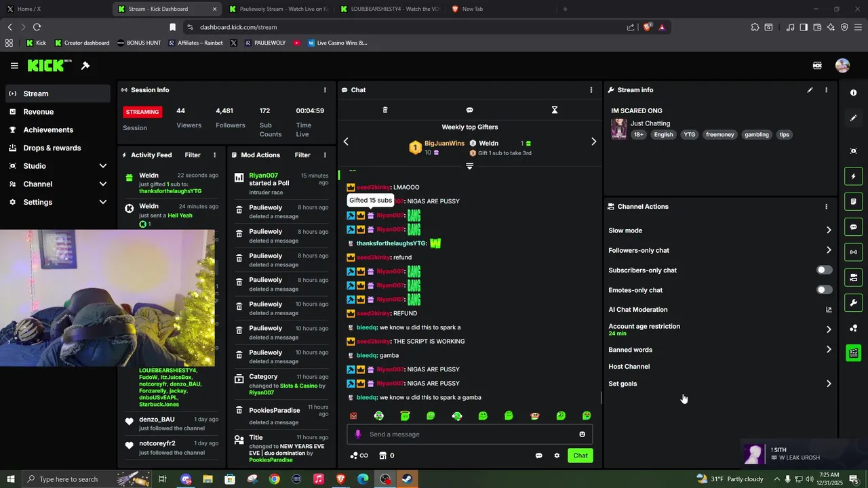Viewport: 868px width, 488px height.
Task: Toggle Subscribers-only chat switch
Action: [x=824, y=270]
